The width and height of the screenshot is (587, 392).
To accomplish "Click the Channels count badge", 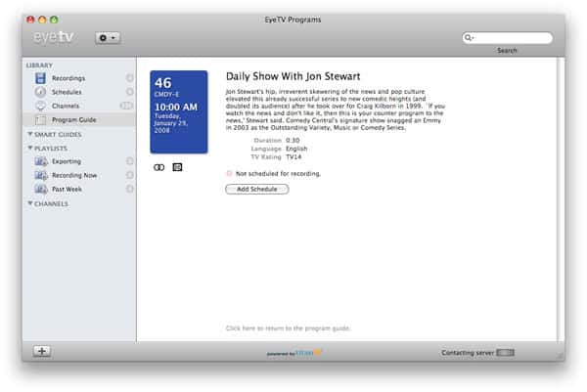I will pyautogui.click(x=126, y=106).
